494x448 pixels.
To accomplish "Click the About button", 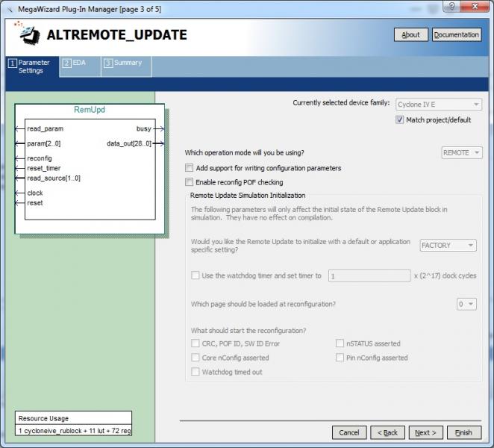I will (410, 34).
